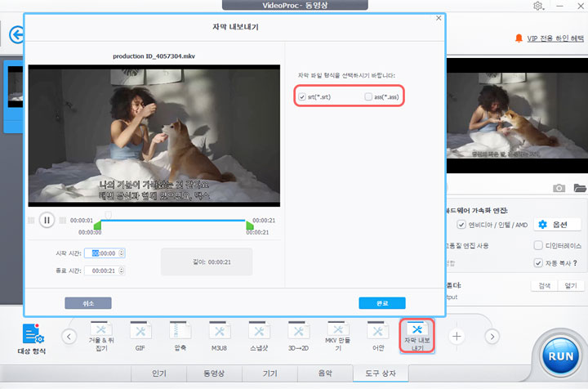The height and width of the screenshot is (389, 588).
Task: Enable the 디인터레이스 checkbox
Action: click(x=538, y=245)
